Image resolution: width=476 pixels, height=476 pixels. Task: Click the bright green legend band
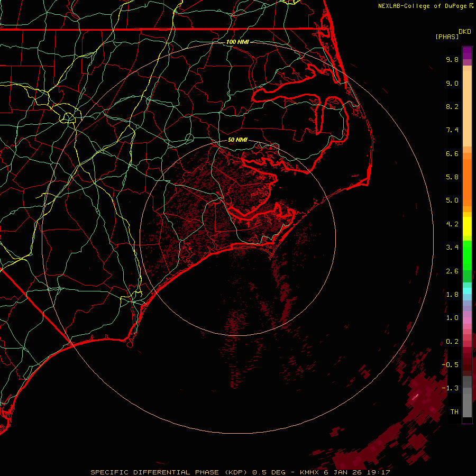467,255
